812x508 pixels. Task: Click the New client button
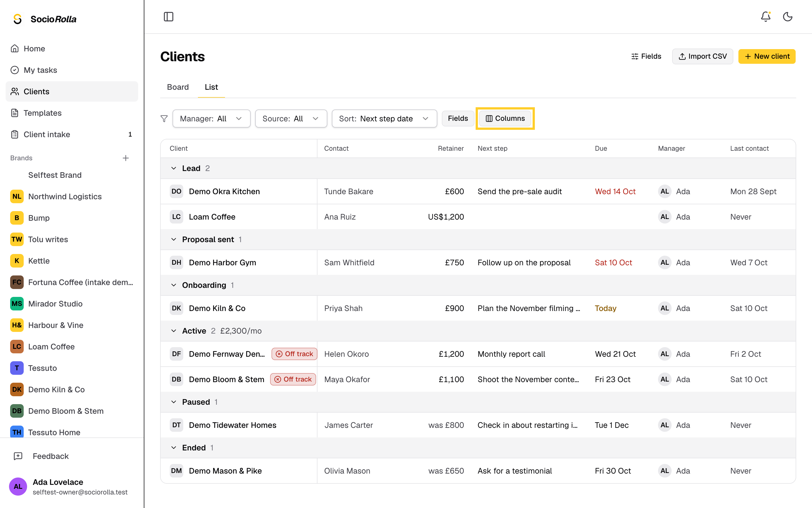pos(767,56)
